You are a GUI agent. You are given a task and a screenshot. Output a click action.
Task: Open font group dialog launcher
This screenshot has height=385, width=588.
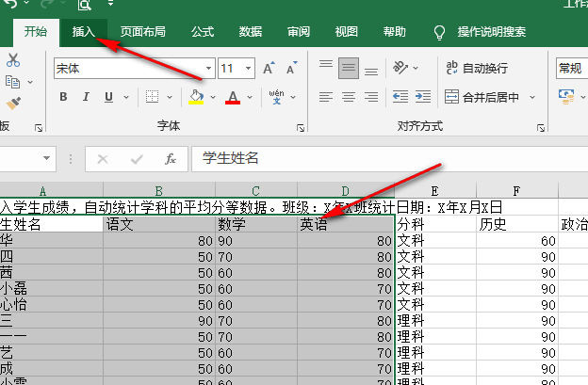301,128
